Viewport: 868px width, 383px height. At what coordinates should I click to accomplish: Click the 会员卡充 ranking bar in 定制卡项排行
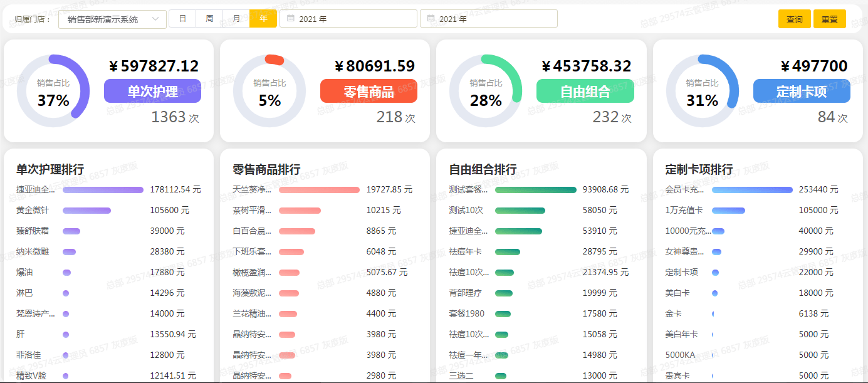pyautogui.click(x=752, y=190)
